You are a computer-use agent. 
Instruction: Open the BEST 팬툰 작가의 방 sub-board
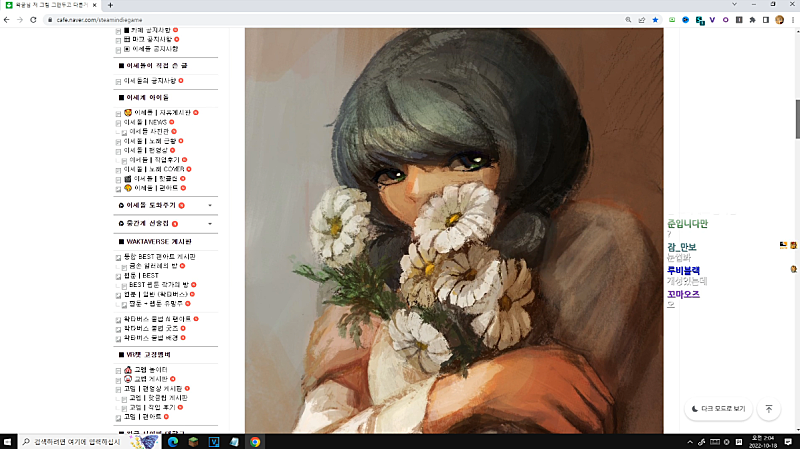coord(159,285)
